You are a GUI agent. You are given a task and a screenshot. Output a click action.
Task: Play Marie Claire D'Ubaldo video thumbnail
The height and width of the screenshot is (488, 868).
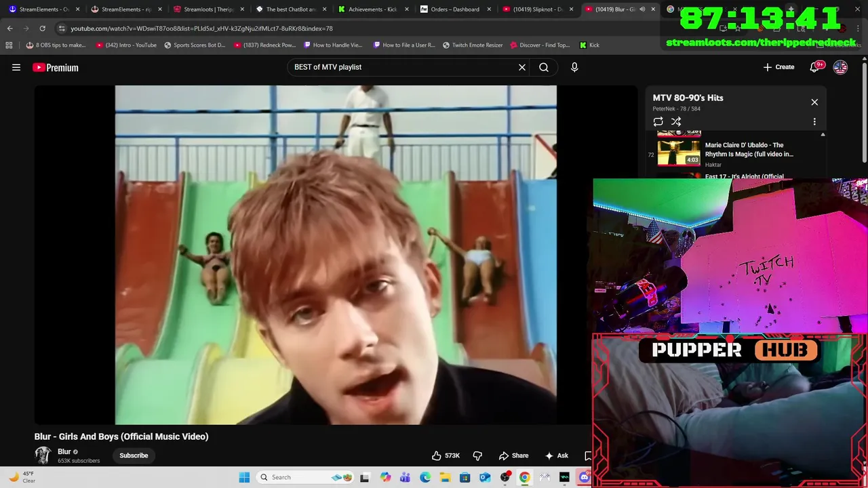point(679,152)
